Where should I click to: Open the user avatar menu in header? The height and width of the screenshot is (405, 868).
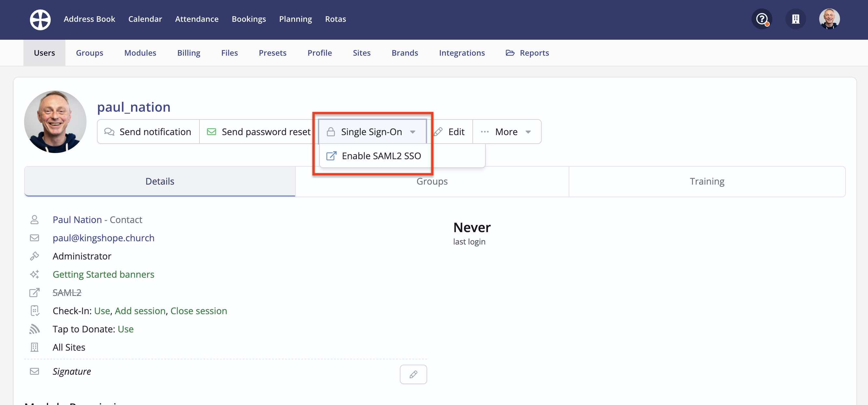(x=829, y=19)
